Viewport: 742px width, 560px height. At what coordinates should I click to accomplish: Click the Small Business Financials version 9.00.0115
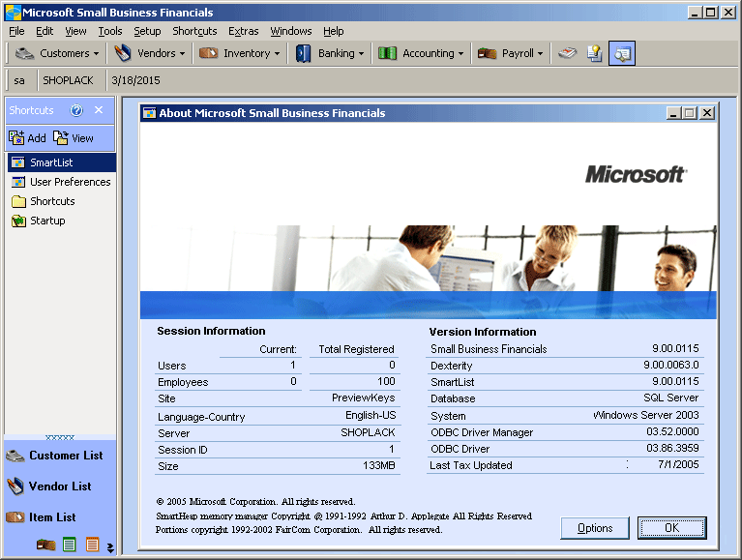pos(675,348)
